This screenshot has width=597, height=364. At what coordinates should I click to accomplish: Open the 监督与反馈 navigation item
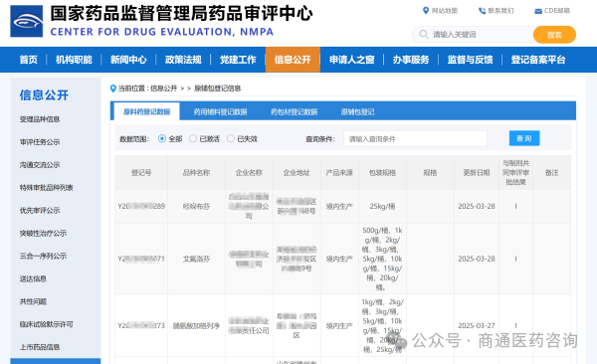point(471,60)
